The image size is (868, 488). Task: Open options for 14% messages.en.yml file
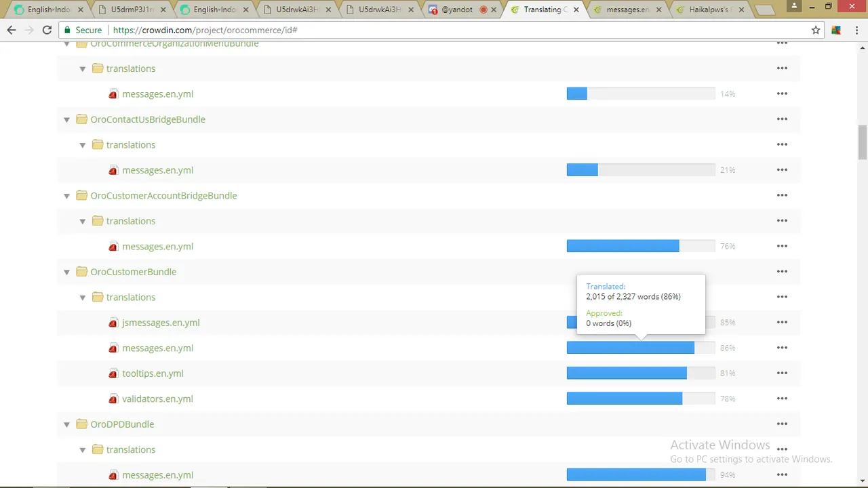pos(782,94)
